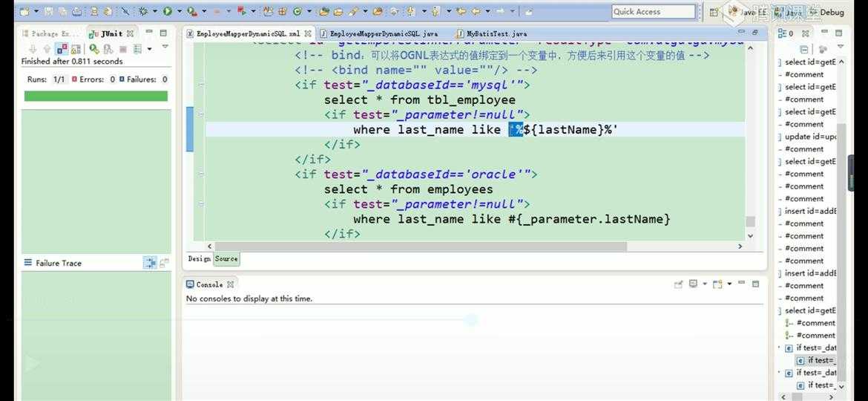This screenshot has height=401, width=868.
Task: Collapse the oracle if-test fold marker
Action: [201, 175]
